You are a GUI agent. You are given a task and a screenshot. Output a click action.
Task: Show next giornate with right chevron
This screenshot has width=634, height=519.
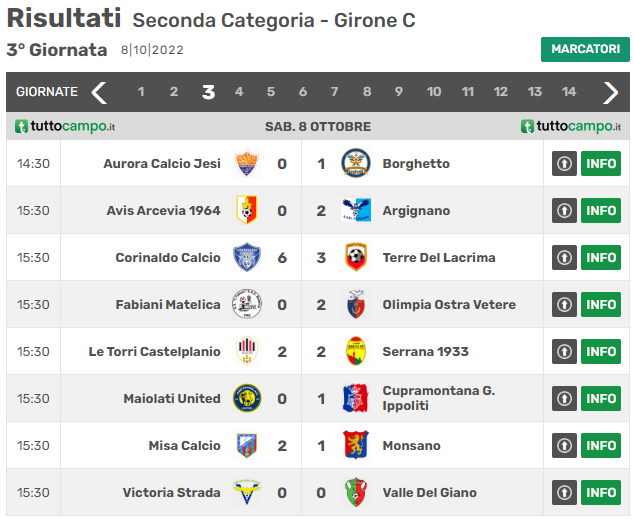click(611, 93)
